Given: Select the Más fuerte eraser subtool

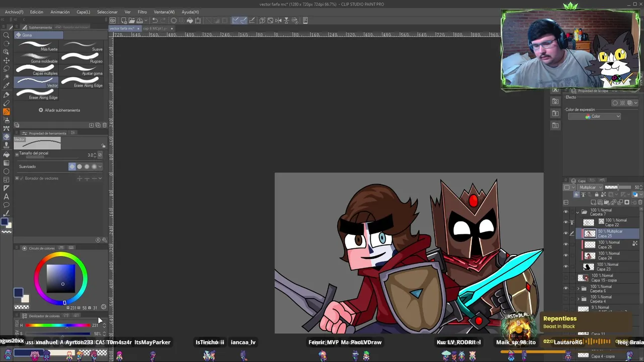Looking at the screenshot, I should point(37,47).
